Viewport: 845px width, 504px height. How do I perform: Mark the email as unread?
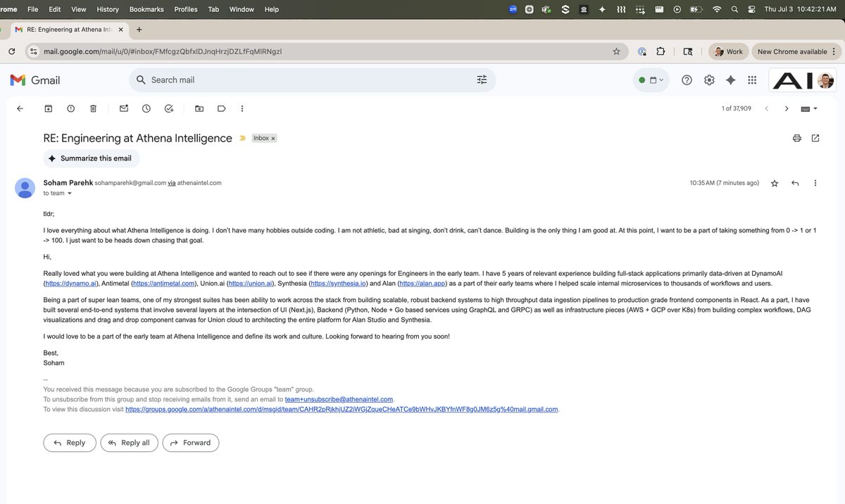(124, 108)
